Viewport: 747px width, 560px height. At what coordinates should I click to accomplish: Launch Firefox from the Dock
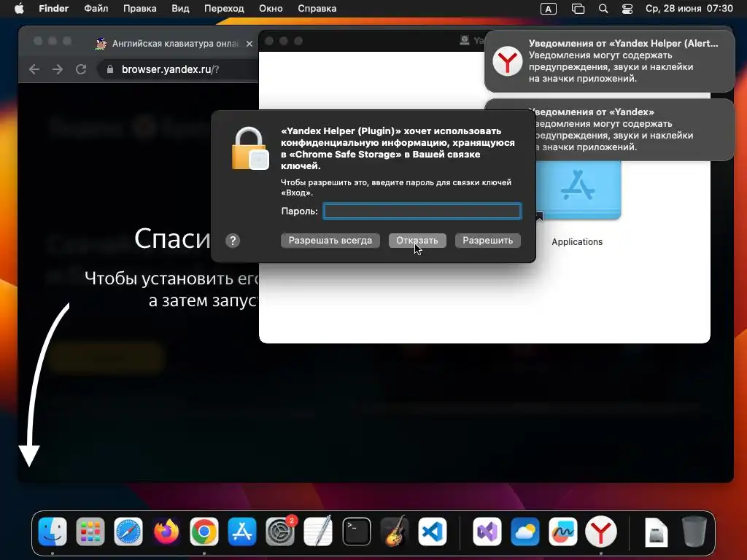[166, 532]
